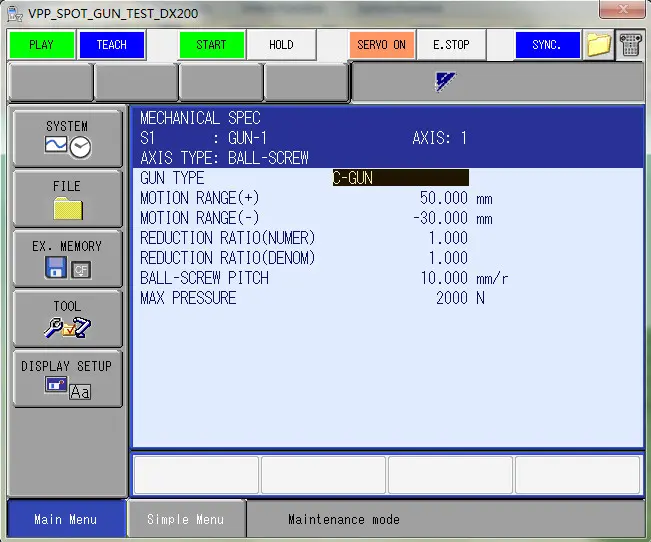Open the TOOL settings menu

[67, 318]
